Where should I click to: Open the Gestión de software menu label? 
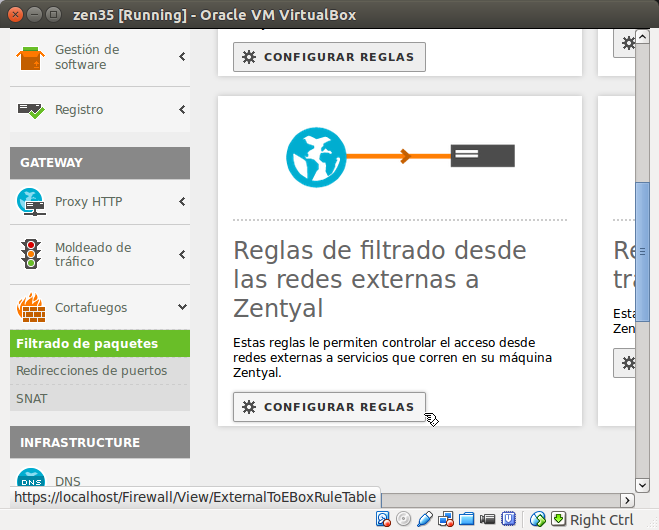tap(87, 57)
